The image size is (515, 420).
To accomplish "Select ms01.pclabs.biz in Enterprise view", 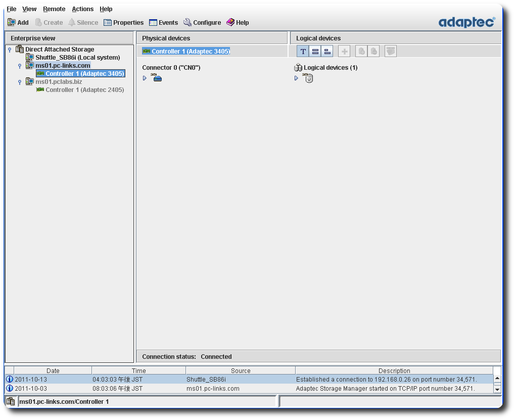I will click(x=59, y=82).
